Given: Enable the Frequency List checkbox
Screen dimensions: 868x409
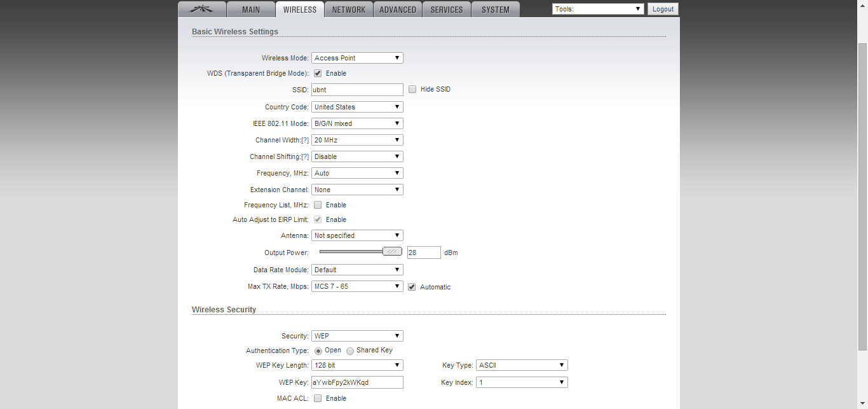Looking at the screenshot, I should click(x=318, y=205).
